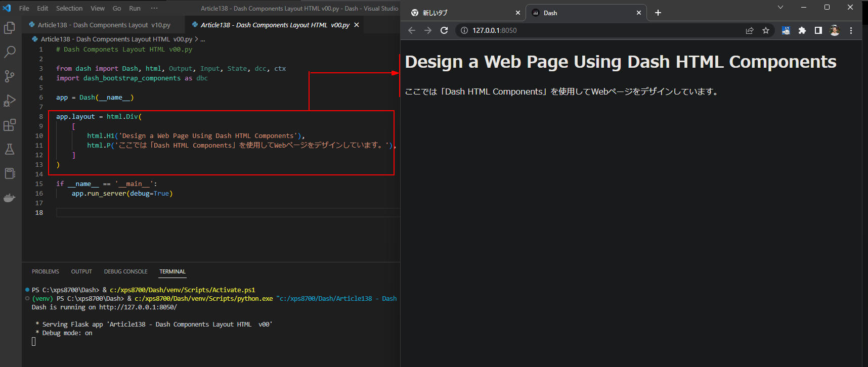Select the Layout HTML v00.py editor tab
The width and height of the screenshot is (868, 367).
tap(275, 25)
